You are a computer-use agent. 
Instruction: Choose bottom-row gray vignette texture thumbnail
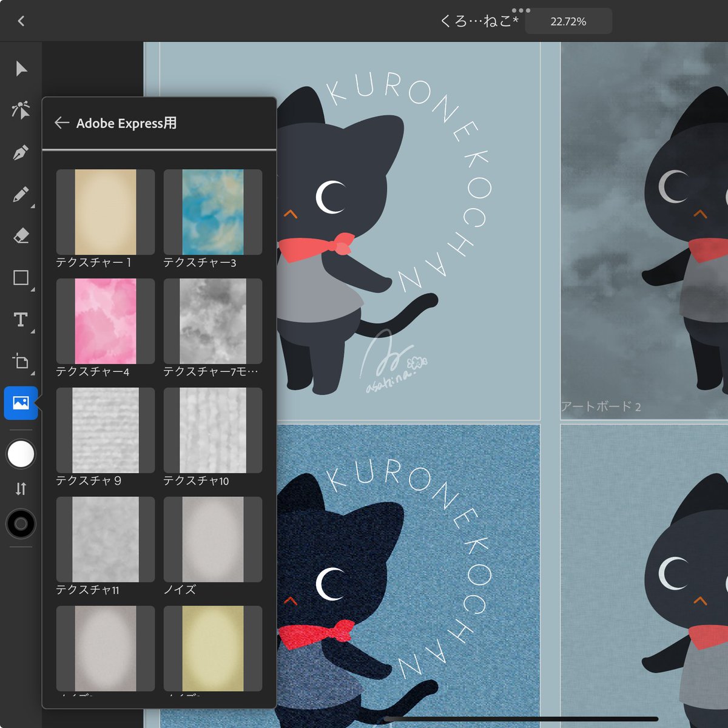106,649
